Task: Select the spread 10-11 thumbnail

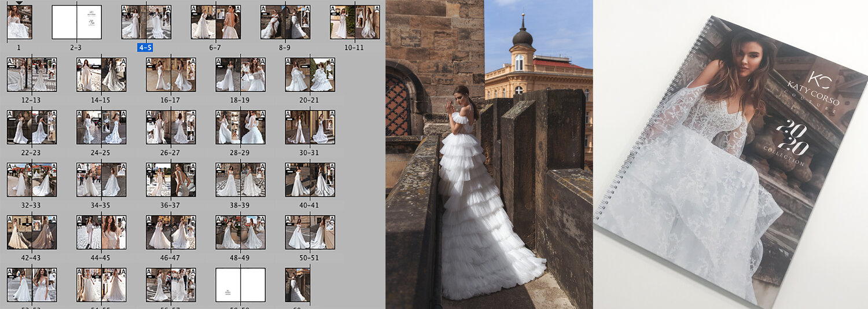Action: click(355, 23)
